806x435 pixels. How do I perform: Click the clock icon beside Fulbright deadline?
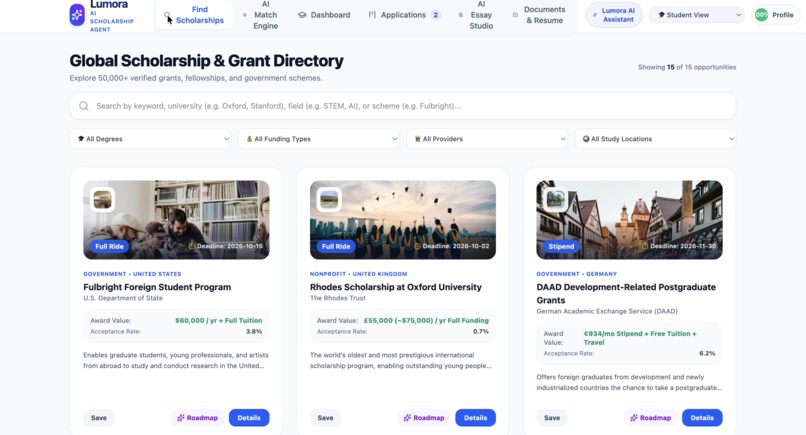tap(192, 246)
